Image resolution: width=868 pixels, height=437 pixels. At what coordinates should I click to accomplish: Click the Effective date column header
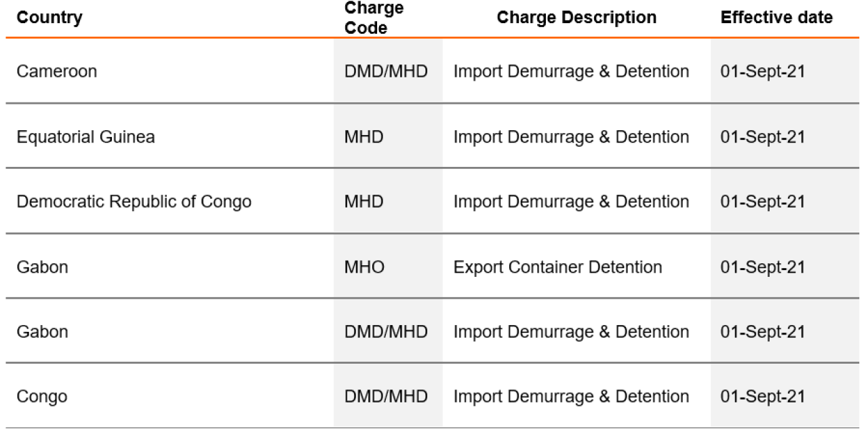(776, 18)
